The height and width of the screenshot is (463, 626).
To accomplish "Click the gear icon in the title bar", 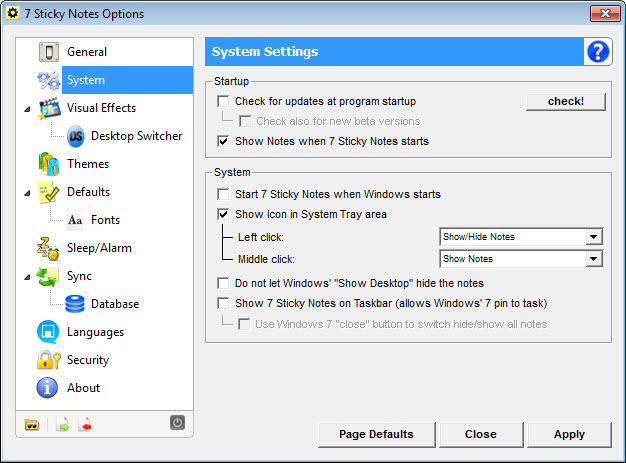I will coord(13,13).
